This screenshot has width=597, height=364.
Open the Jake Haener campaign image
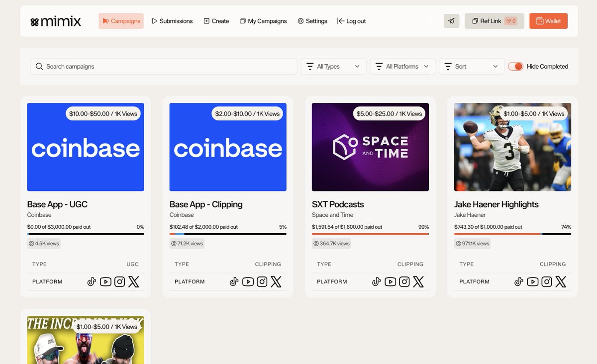(x=512, y=147)
